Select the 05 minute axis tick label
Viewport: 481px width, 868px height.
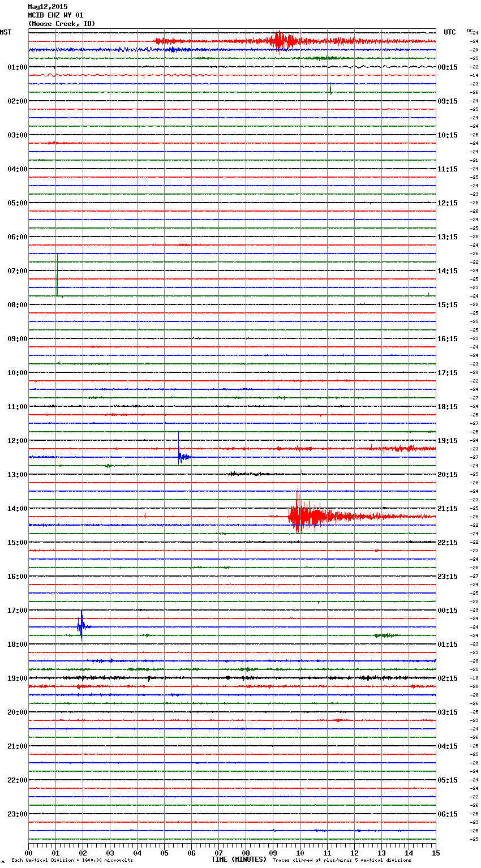164,853
